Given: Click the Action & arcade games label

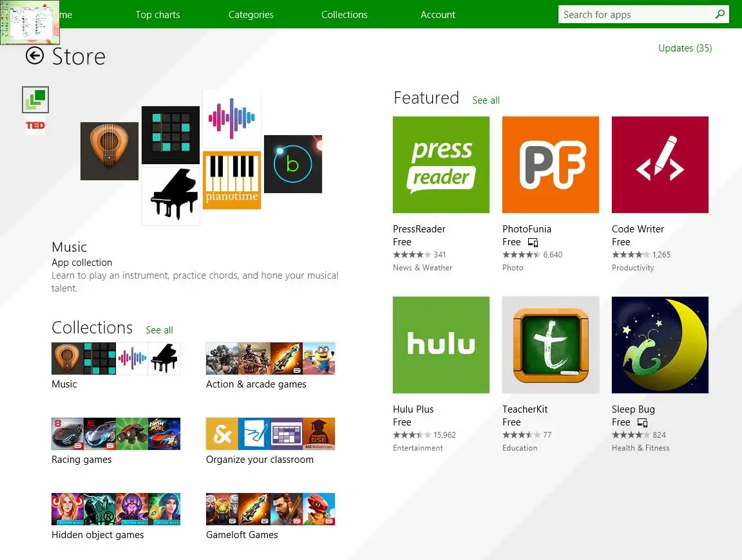Looking at the screenshot, I should coord(256,384).
